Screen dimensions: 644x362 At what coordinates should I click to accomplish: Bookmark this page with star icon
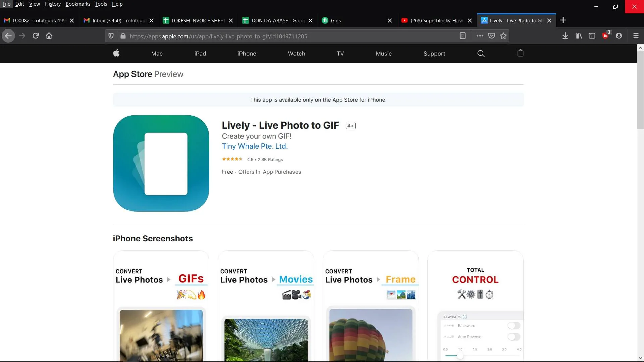pos(503,36)
